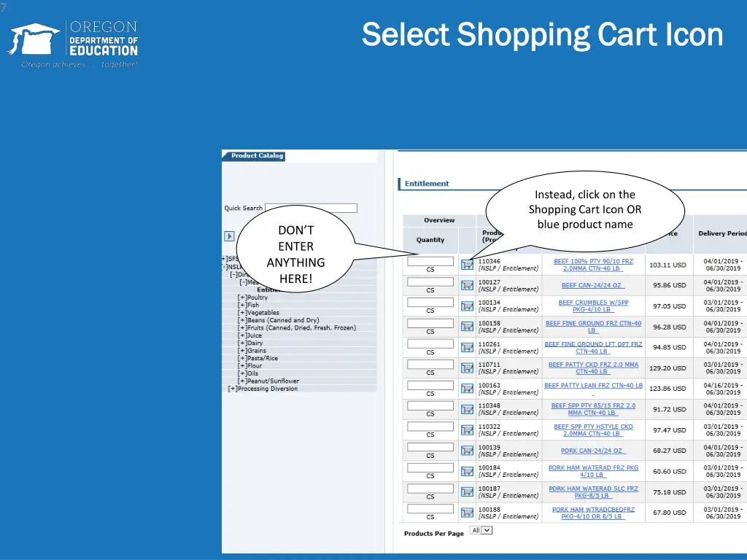The width and height of the screenshot is (747, 560).
Task: Open BEEF SPP PTY 85/15 FRZ link
Action: (593, 410)
